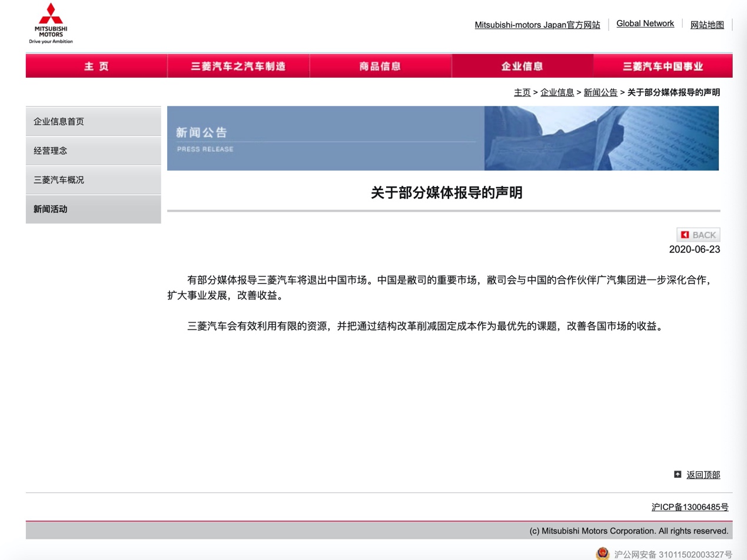Click the 主页 breadcrumb link

(522, 92)
